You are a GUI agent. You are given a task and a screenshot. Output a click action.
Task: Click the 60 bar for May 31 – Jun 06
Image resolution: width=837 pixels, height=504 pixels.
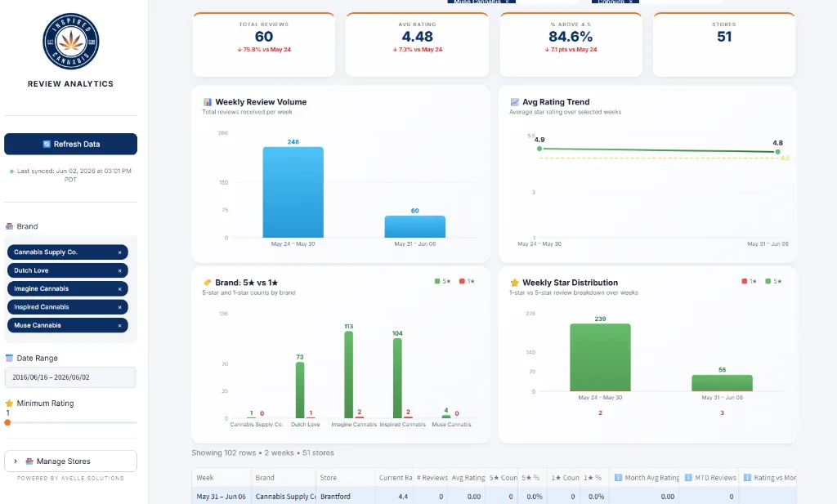tap(414, 226)
